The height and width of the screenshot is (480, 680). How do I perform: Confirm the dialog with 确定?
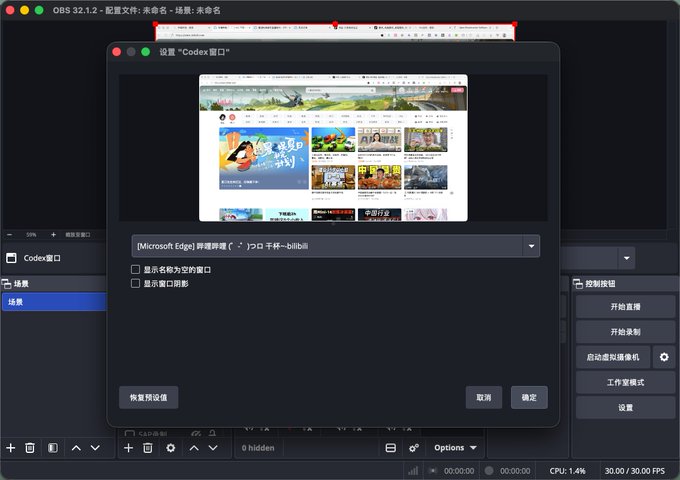click(529, 398)
